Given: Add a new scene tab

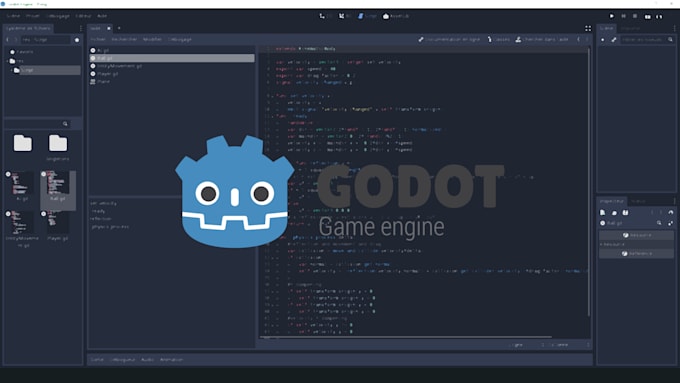Looking at the screenshot, I should tap(119, 28).
